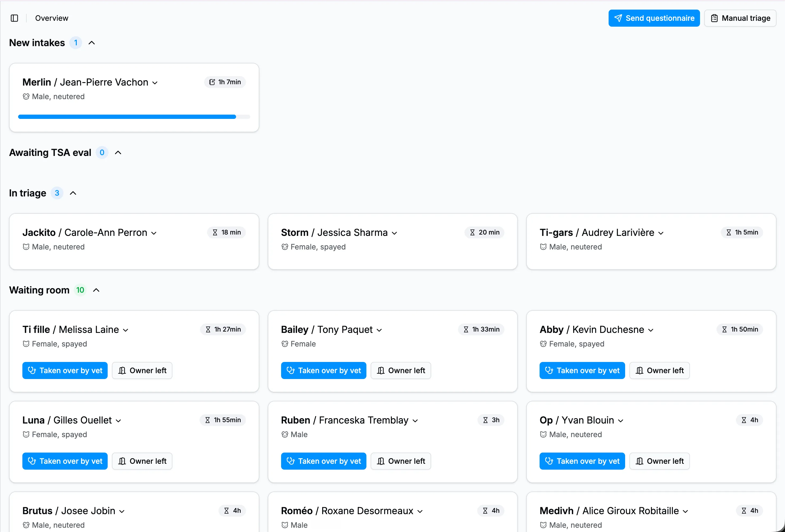Select the Overview breadcrumb
Image resolution: width=785 pixels, height=532 pixels.
[x=52, y=18]
